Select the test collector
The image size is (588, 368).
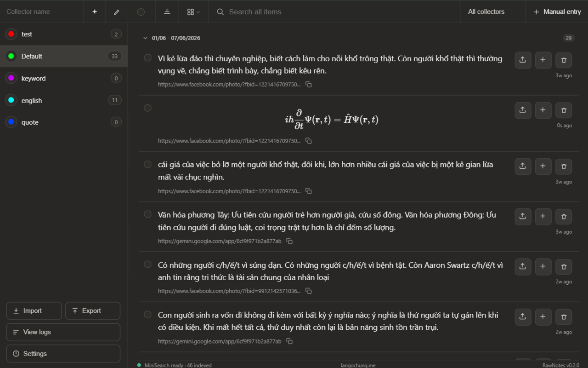64,34
